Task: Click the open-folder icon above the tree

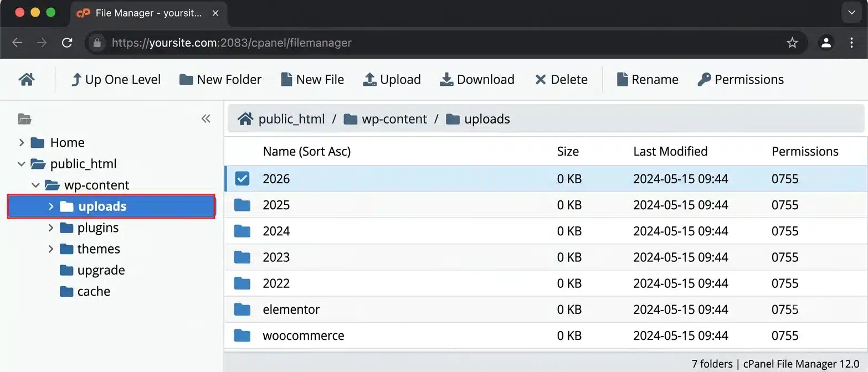Action: click(x=24, y=118)
